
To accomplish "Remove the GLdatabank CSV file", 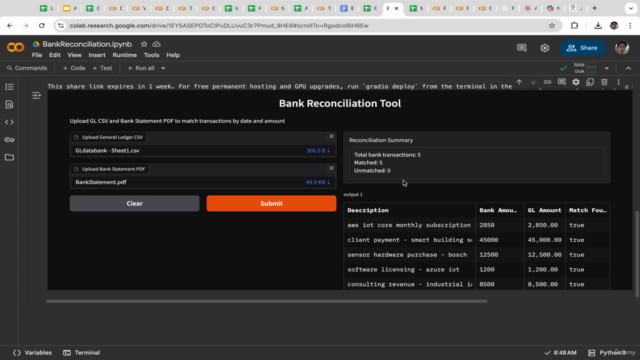I will pyautogui.click(x=331, y=136).
